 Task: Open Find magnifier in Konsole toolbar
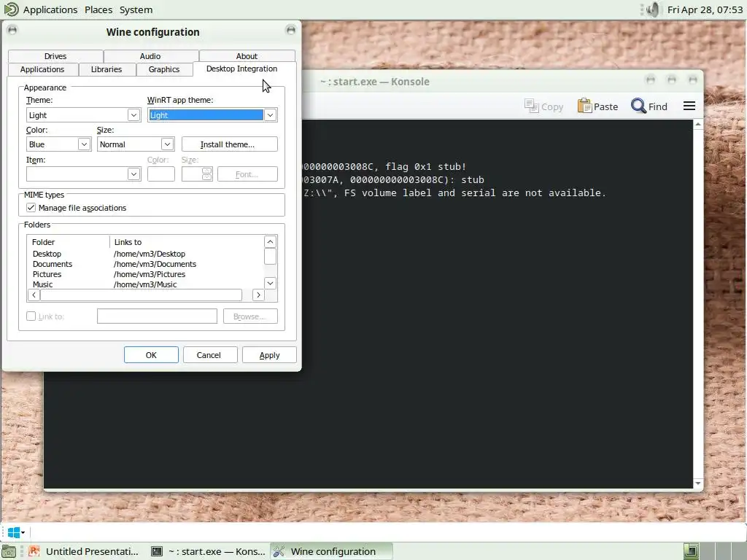638,106
